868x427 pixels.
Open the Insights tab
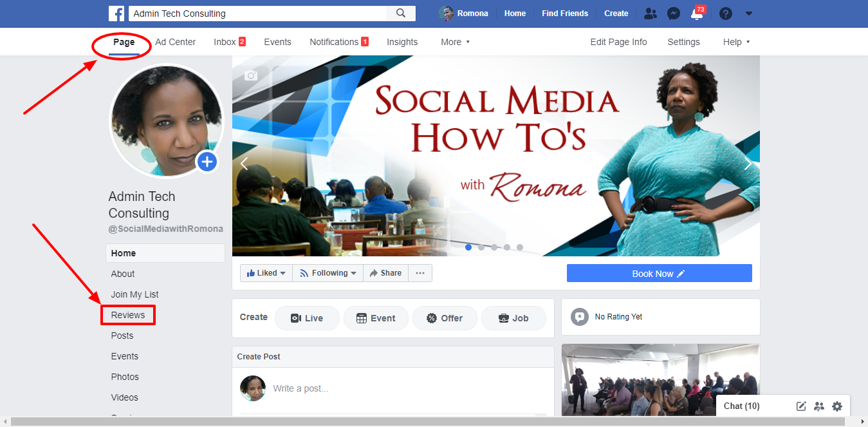(x=402, y=42)
